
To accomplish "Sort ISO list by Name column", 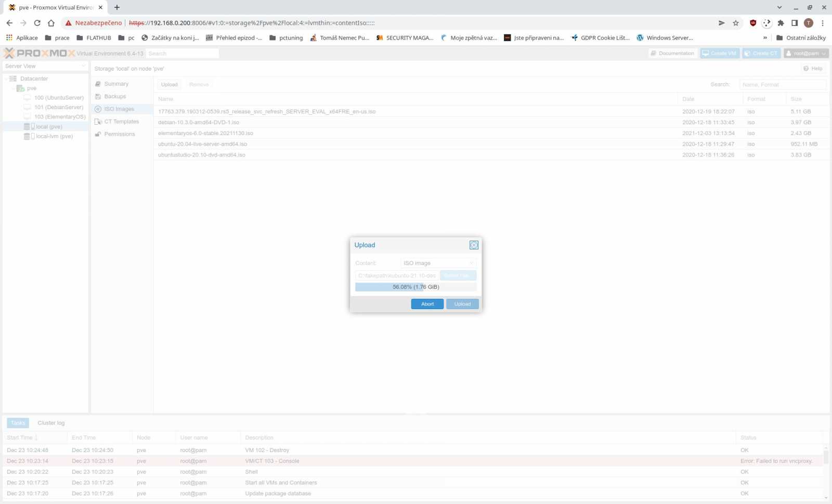I will [x=416, y=99].
